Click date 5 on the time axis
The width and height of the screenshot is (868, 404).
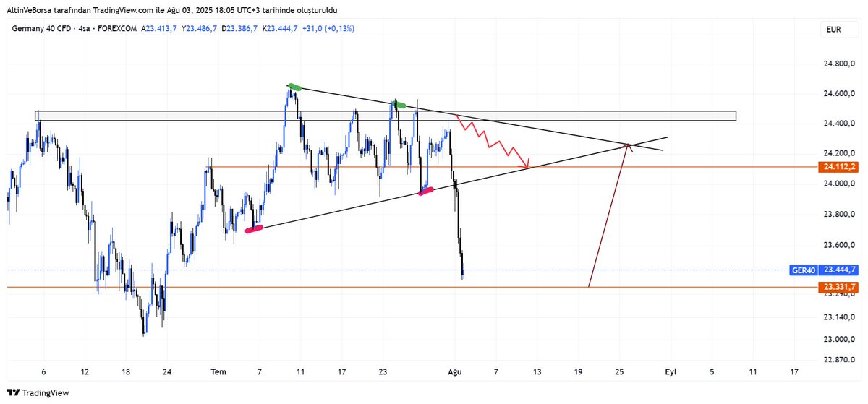tap(712, 372)
